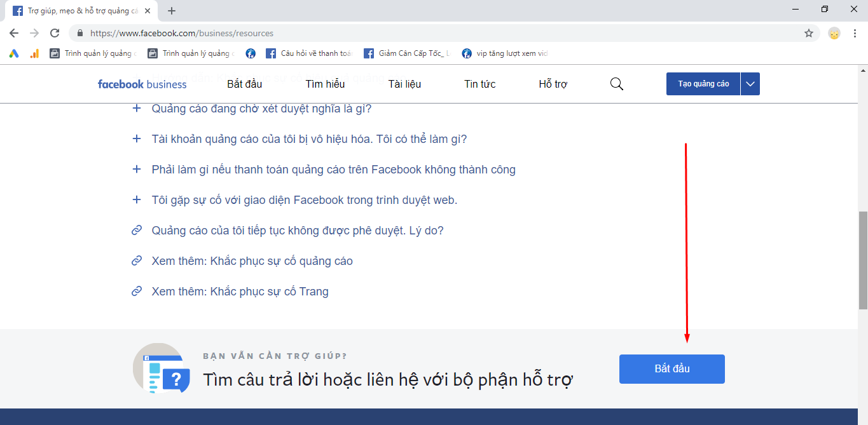Image resolution: width=868 pixels, height=425 pixels.
Task: Open the Tài liệu menu
Action: [404, 84]
